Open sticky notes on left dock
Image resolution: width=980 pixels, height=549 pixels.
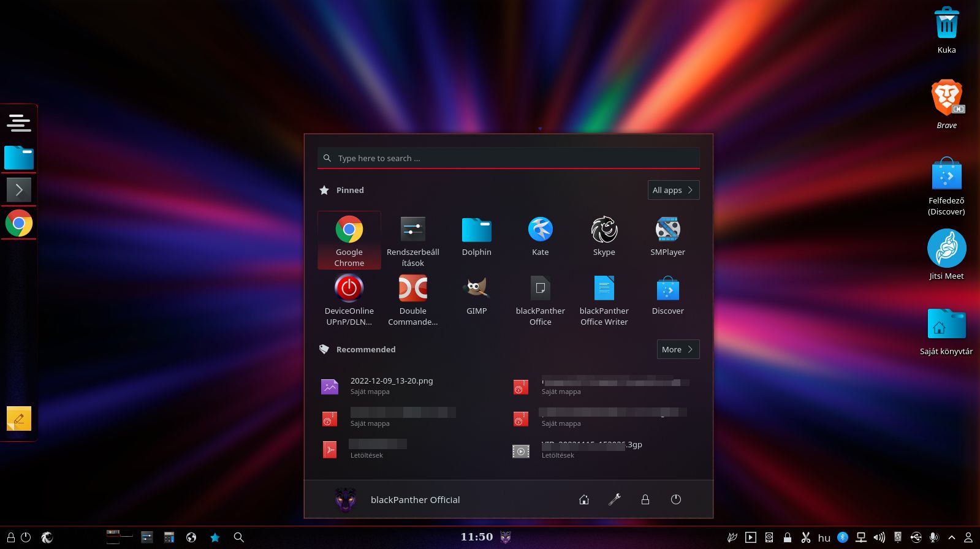click(19, 418)
